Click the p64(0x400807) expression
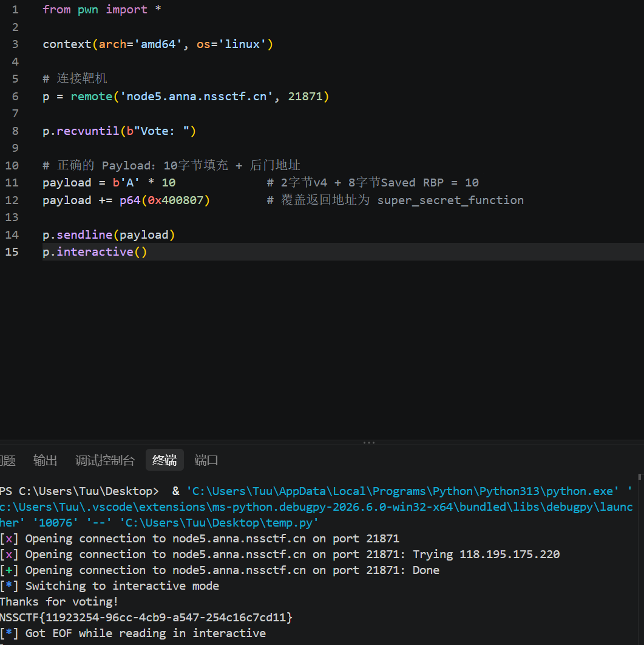Image resolution: width=644 pixels, height=645 pixels. (x=165, y=200)
